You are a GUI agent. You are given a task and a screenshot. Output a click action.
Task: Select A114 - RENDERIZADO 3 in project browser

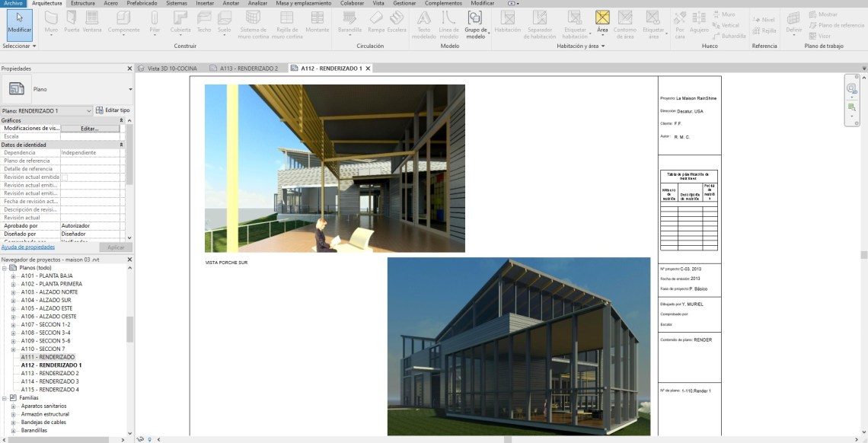(49, 381)
